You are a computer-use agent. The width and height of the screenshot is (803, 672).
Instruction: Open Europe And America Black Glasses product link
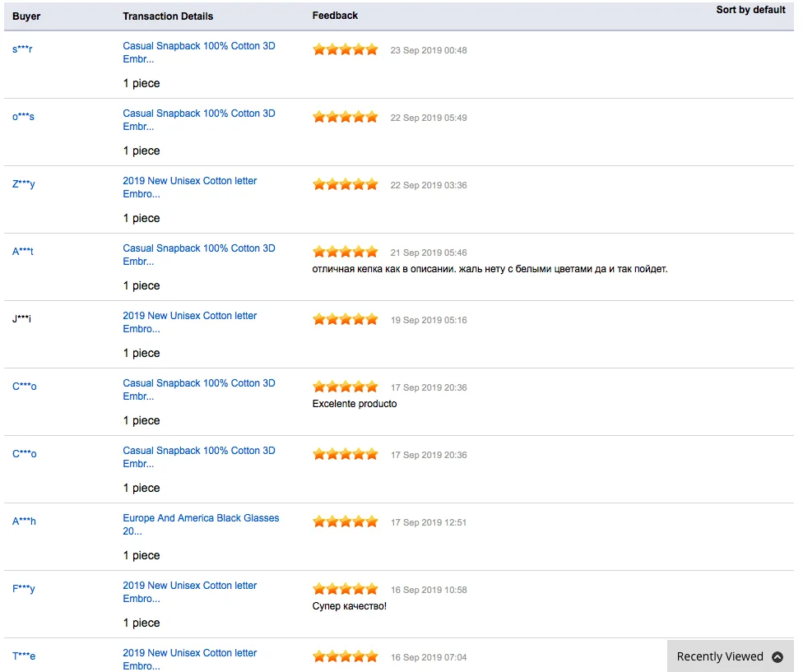[201, 524]
